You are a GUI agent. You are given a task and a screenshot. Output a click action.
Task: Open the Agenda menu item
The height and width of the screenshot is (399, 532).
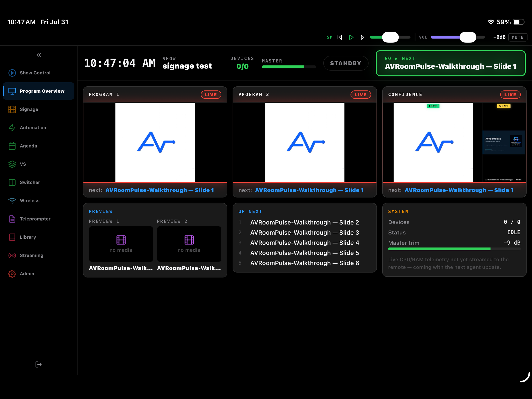tap(38, 146)
